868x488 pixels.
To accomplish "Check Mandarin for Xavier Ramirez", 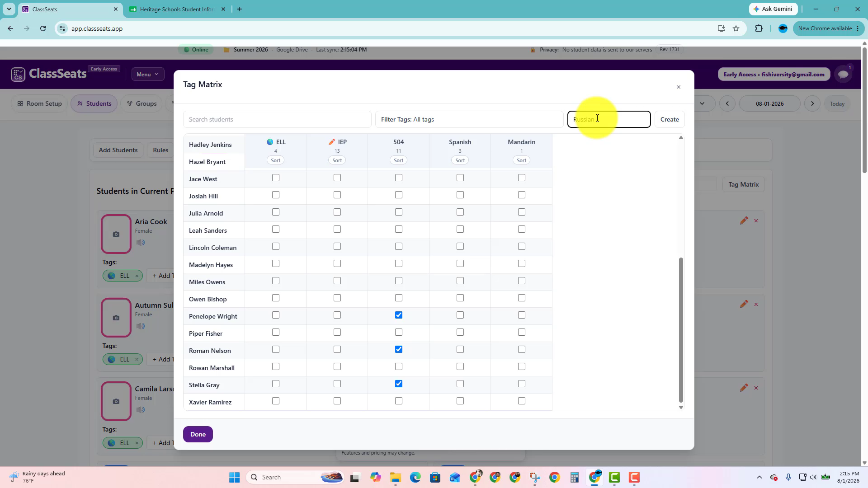I will point(521,401).
